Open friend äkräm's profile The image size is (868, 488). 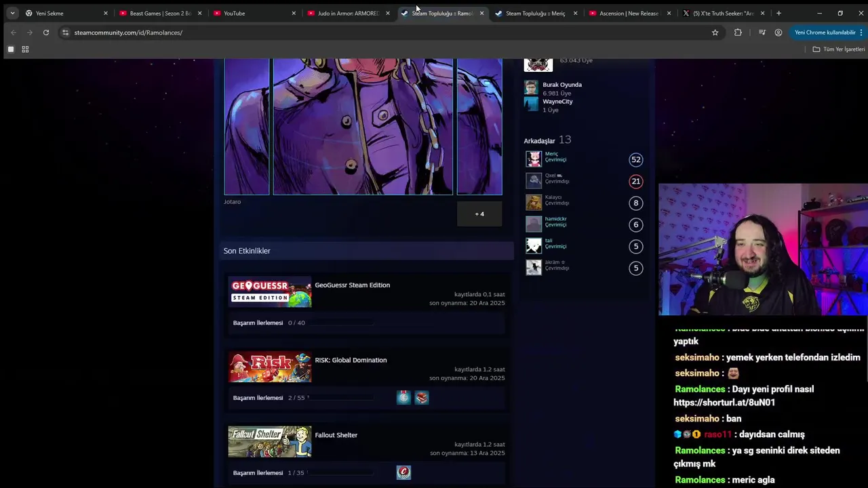click(555, 262)
